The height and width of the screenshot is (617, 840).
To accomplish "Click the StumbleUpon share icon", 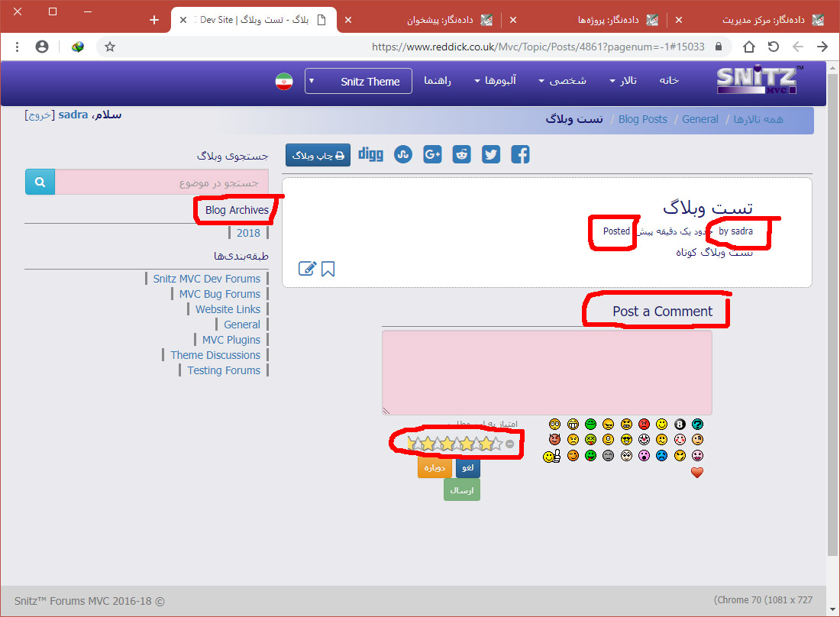I will tap(403, 155).
